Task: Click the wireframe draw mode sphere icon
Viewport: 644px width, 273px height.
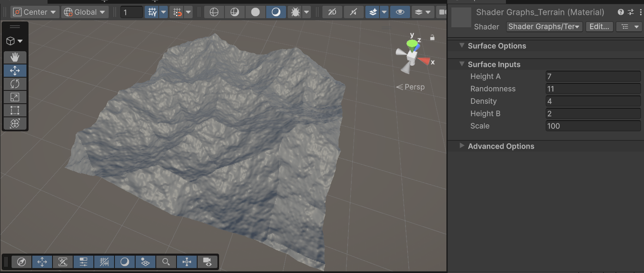Action: pos(214,12)
